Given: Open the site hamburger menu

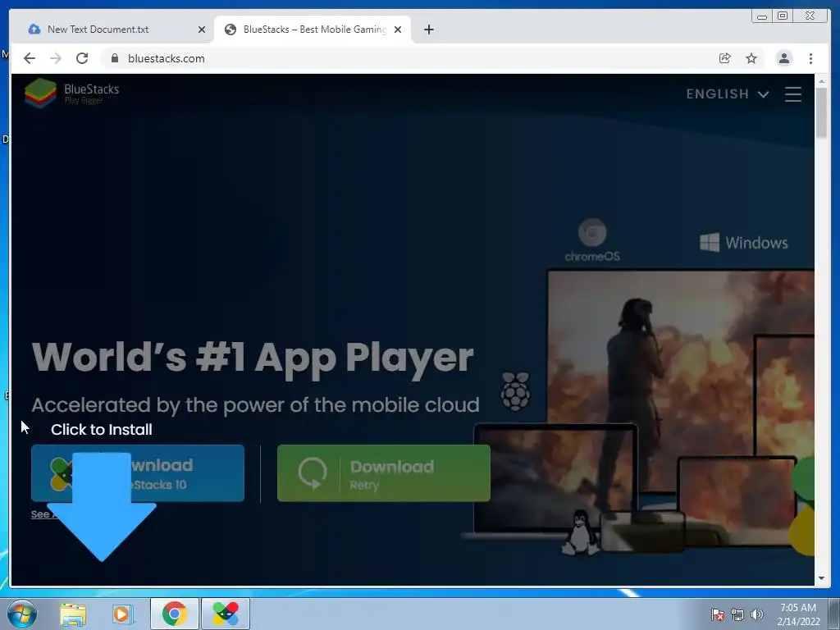Looking at the screenshot, I should [x=793, y=94].
